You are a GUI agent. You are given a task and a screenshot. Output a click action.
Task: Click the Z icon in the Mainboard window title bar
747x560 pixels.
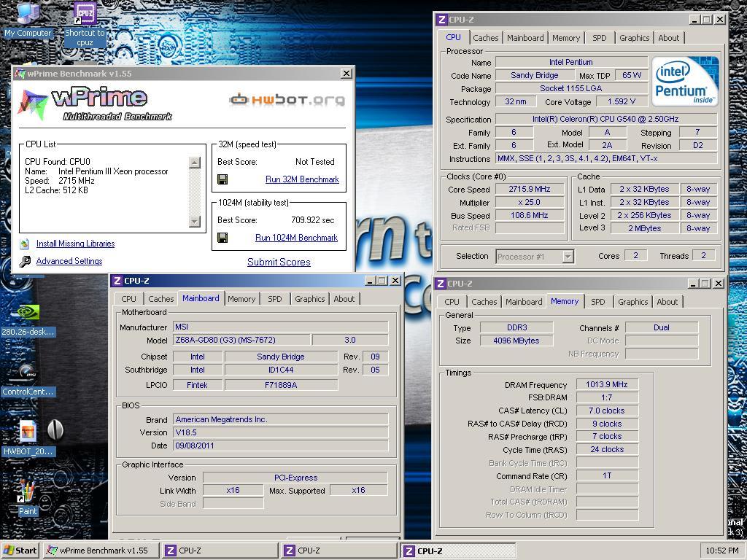[117, 281]
